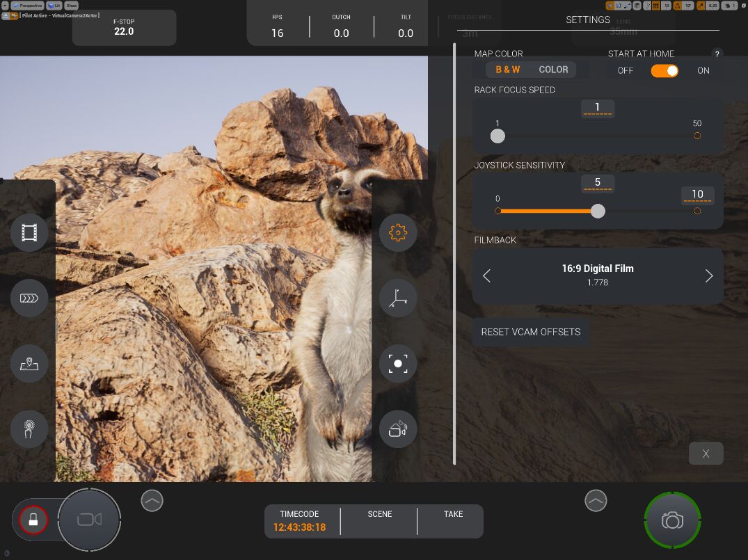Take a snapshot with the camera button

pos(672,520)
